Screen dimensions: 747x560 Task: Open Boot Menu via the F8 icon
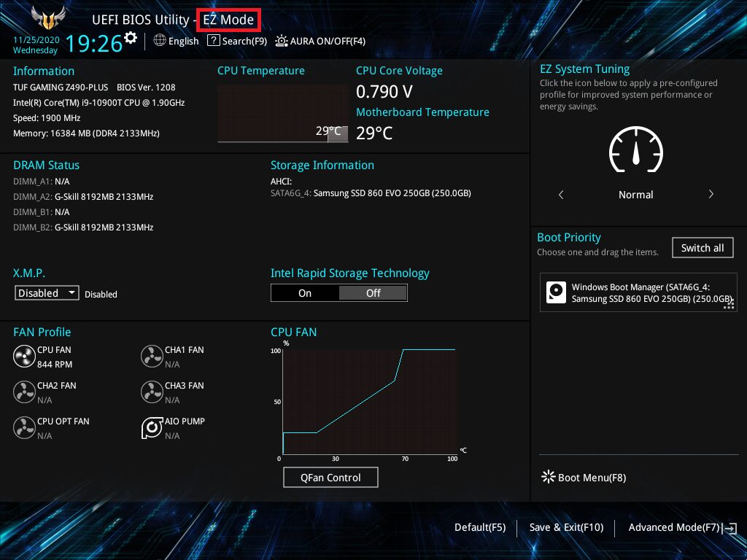[x=548, y=477]
